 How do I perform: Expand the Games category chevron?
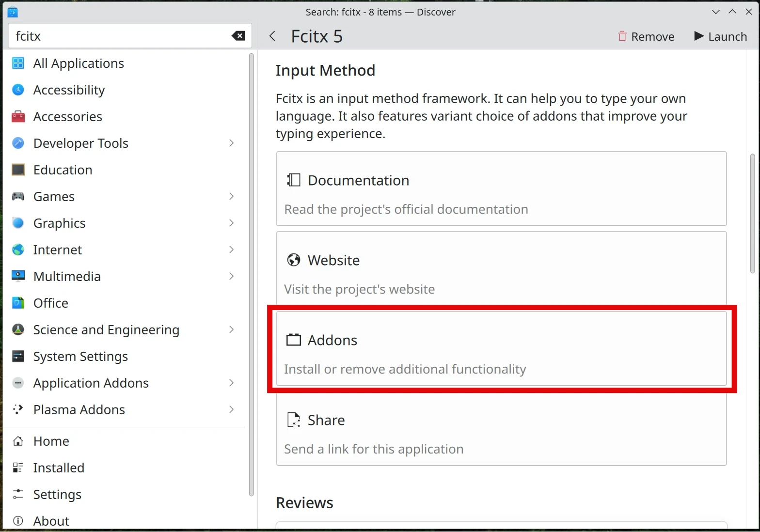(231, 196)
